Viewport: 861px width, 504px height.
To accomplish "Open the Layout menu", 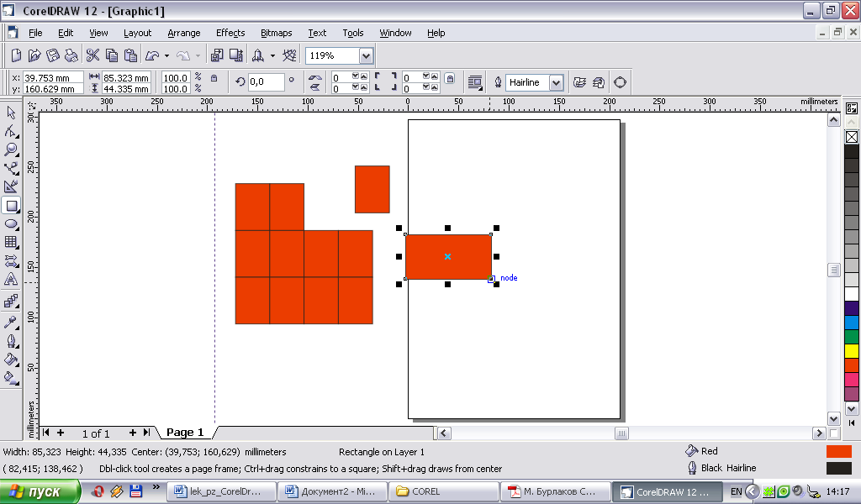I will pos(137,33).
